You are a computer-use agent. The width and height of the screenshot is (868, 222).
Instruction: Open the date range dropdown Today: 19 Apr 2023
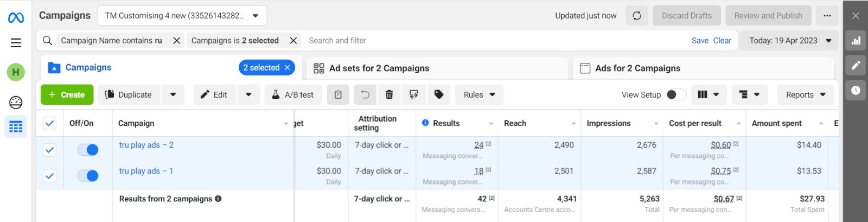pyautogui.click(x=789, y=41)
